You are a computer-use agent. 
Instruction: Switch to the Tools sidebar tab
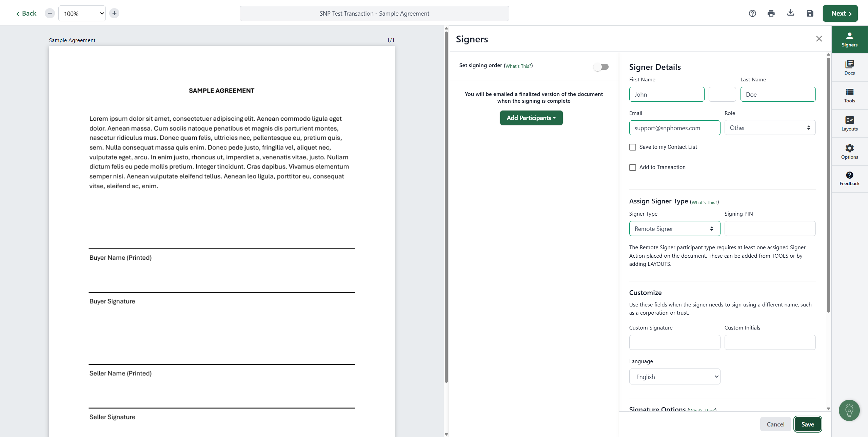pyautogui.click(x=849, y=95)
